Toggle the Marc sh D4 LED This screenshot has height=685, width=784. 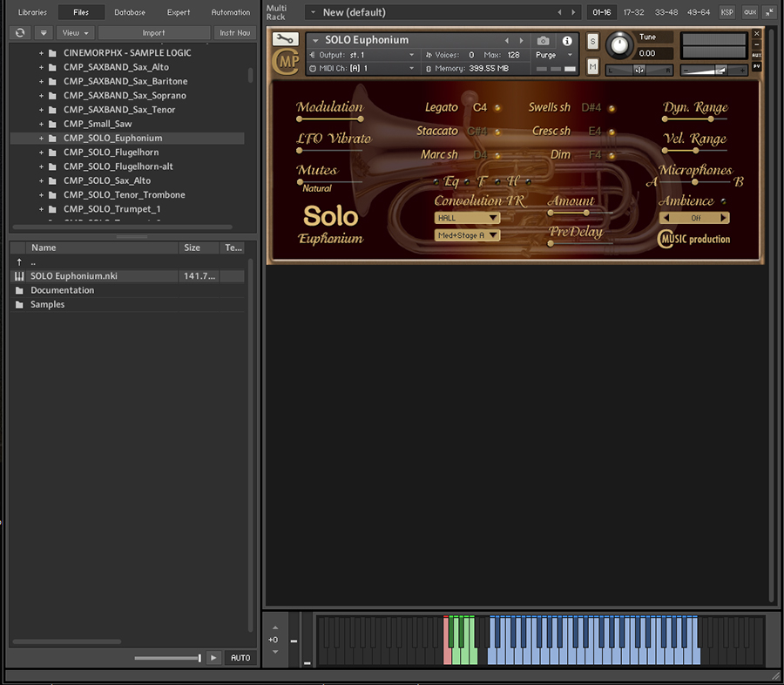(x=497, y=156)
